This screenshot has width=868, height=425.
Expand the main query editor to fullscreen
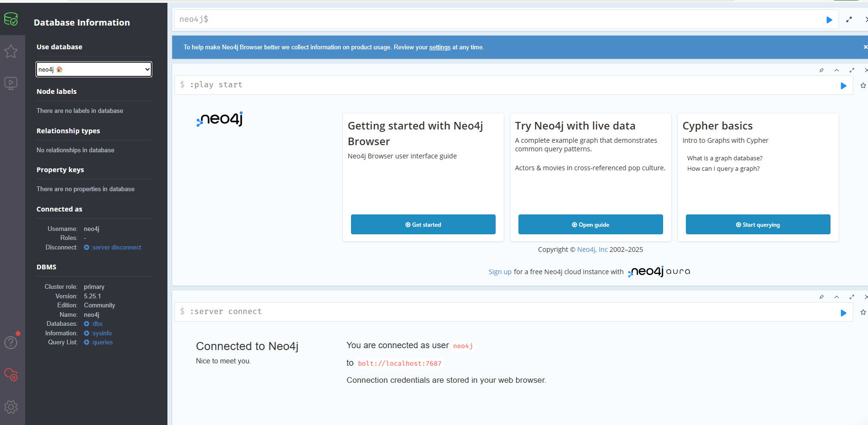(849, 19)
